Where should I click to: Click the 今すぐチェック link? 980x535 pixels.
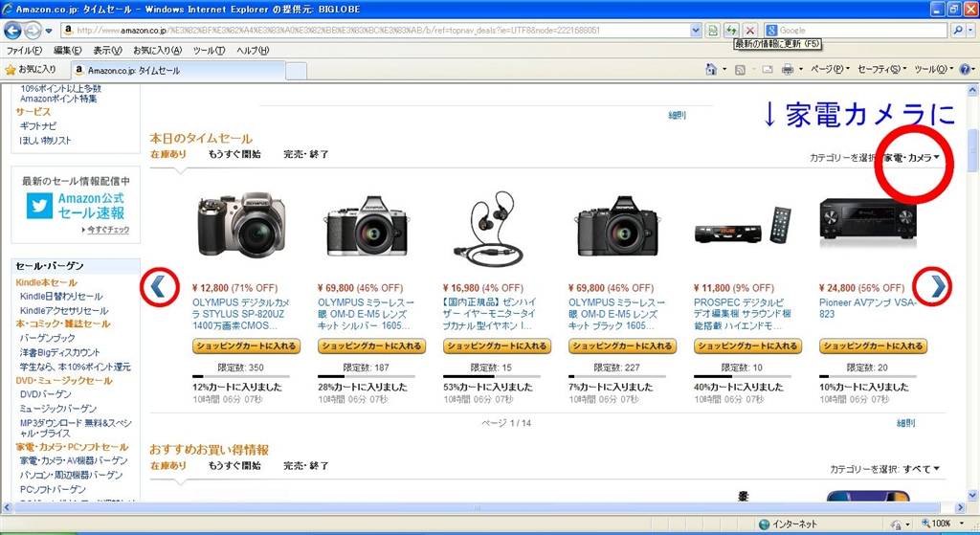108,230
